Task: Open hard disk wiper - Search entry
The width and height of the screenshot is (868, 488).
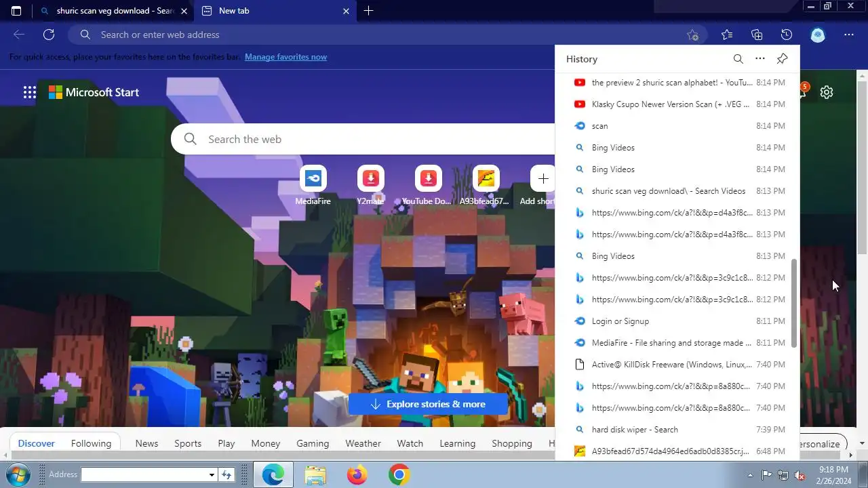Action: pos(678,430)
